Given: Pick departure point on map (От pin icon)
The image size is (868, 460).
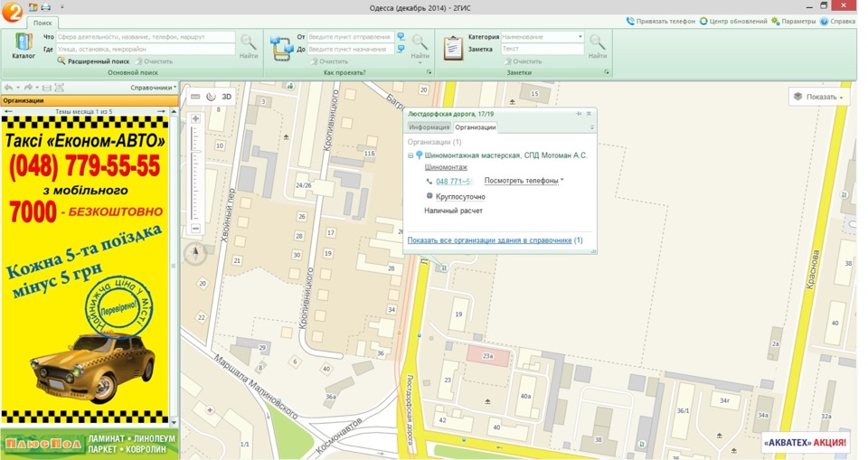Looking at the screenshot, I should [x=401, y=37].
